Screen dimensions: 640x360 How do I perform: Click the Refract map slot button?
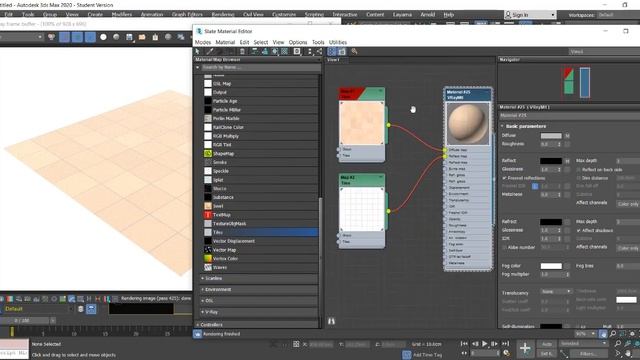point(567,222)
